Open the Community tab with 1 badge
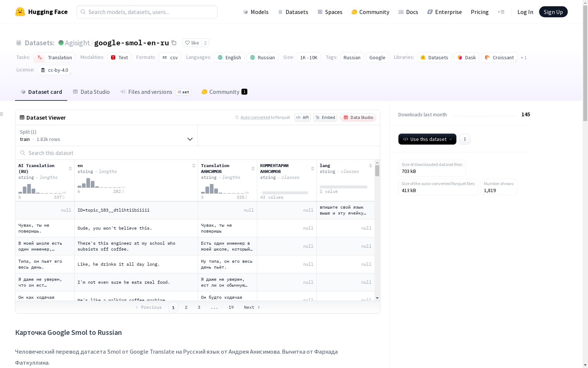588x368 pixels. pyautogui.click(x=224, y=92)
